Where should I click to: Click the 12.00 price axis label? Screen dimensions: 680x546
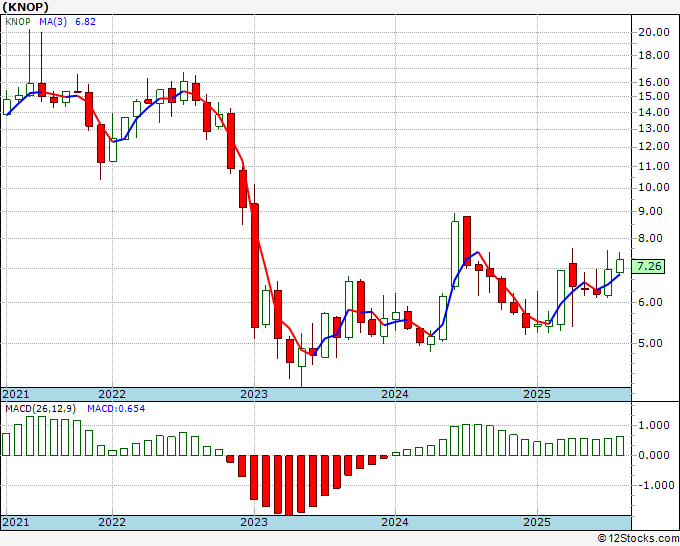(654, 146)
